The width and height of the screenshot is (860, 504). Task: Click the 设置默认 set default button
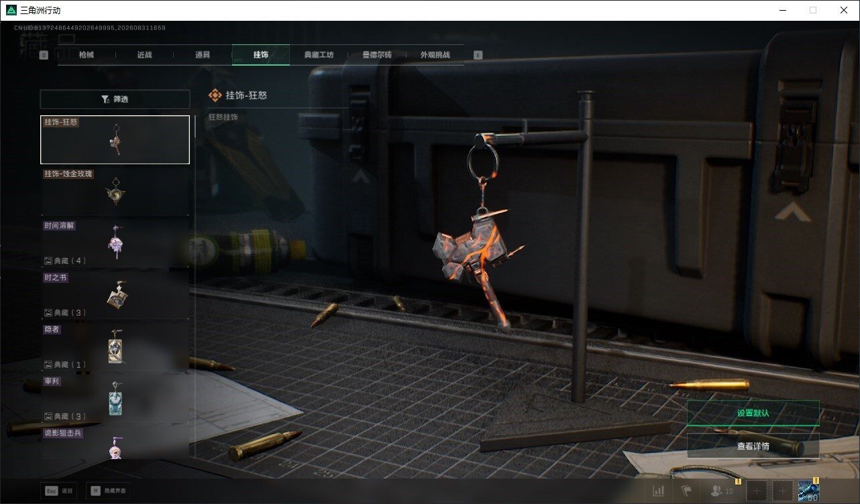(x=753, y=413)
